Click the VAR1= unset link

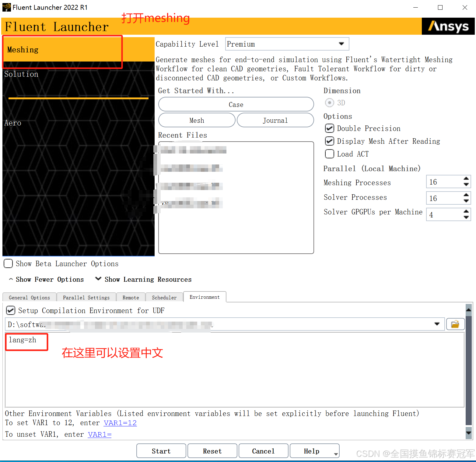click(x=100, y=434)
